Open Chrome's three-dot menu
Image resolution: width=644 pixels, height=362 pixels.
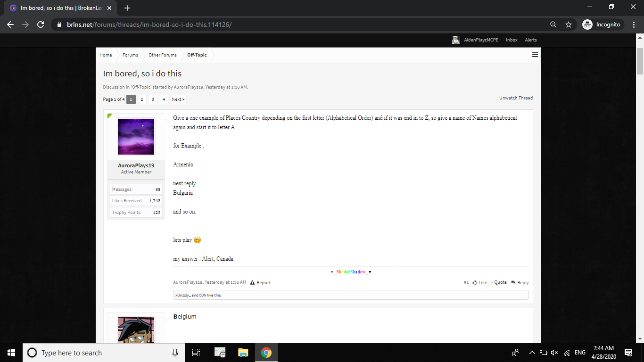point(634,25)
